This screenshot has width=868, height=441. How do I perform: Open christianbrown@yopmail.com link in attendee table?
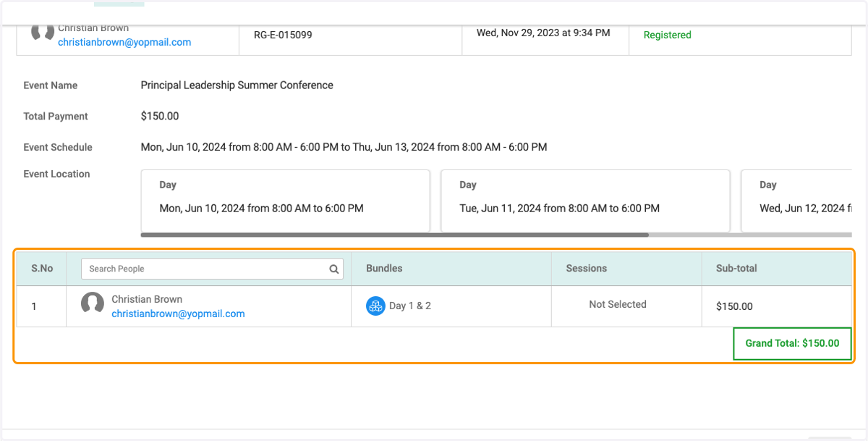pyautogui.click(x=178, y=314)
